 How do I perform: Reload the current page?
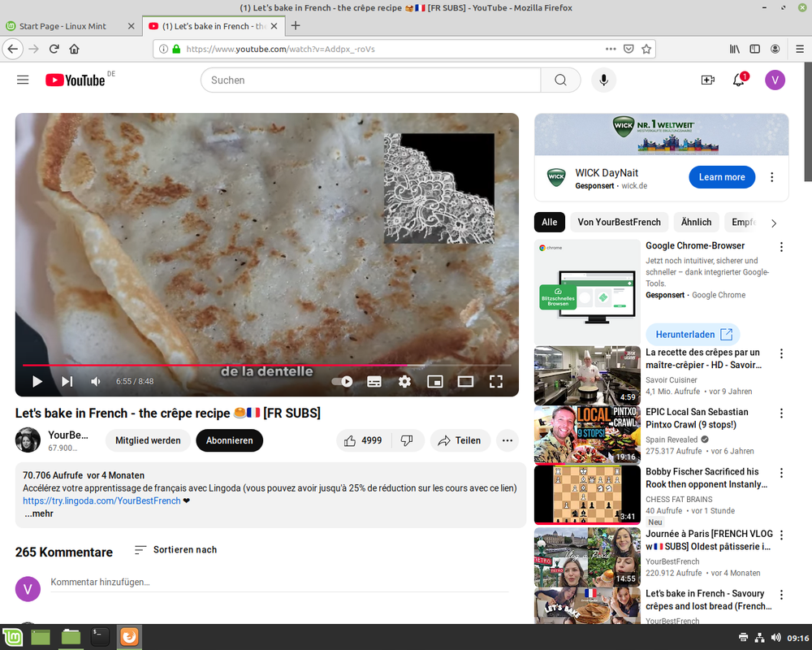54,50
